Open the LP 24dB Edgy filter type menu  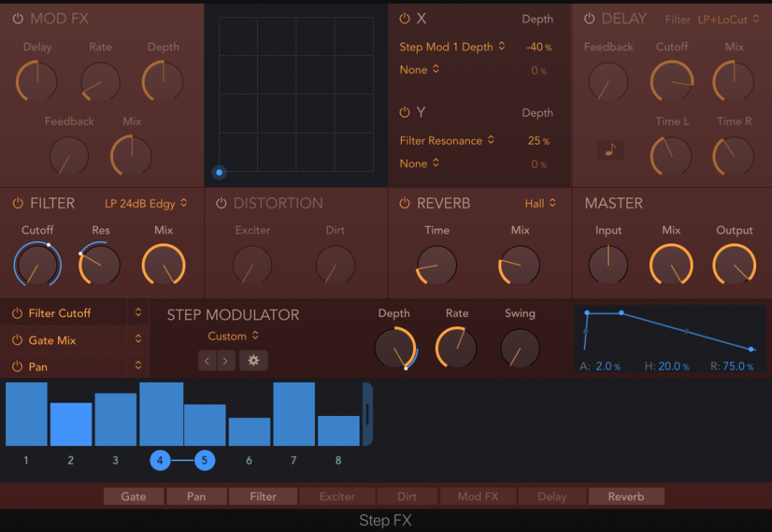pos(146,203)
